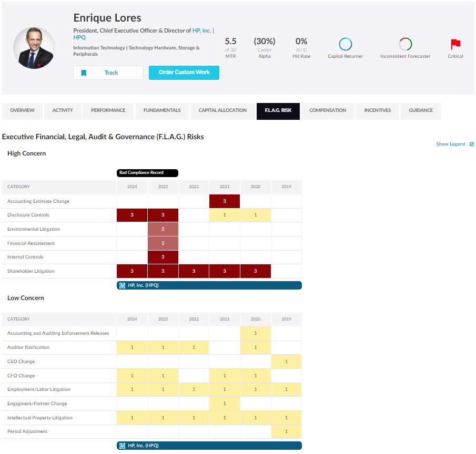Image resolution: width=476 pixels, height=454 pixels.
Task: Select the F.L.A.G. Risk tab
Action: [x=278, y=111]
